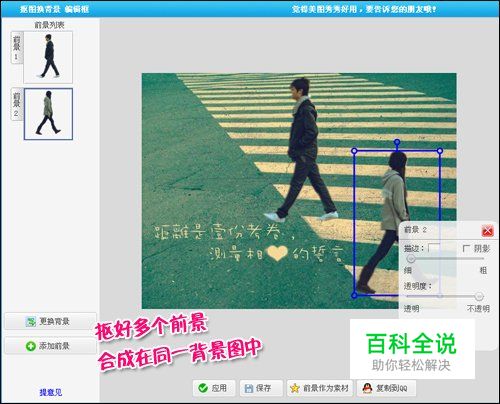Apply changes with the 应用 button

214,388
